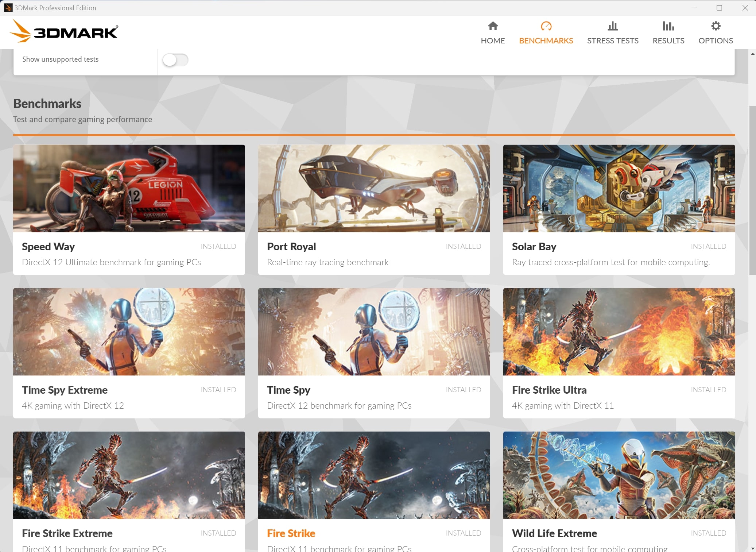The image size is (756, 552).
Task: Click the Fire Strike Ultra title
Action: tap(549, 390)
